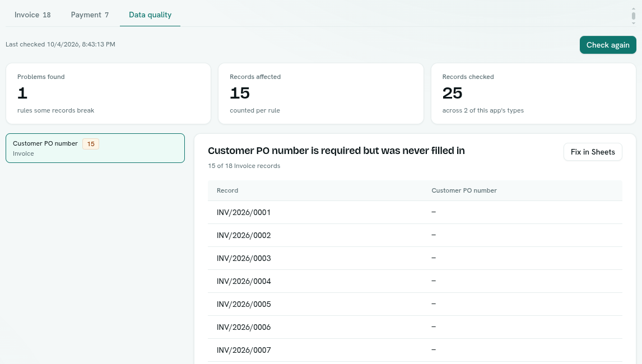Click the Check again button

608,45
